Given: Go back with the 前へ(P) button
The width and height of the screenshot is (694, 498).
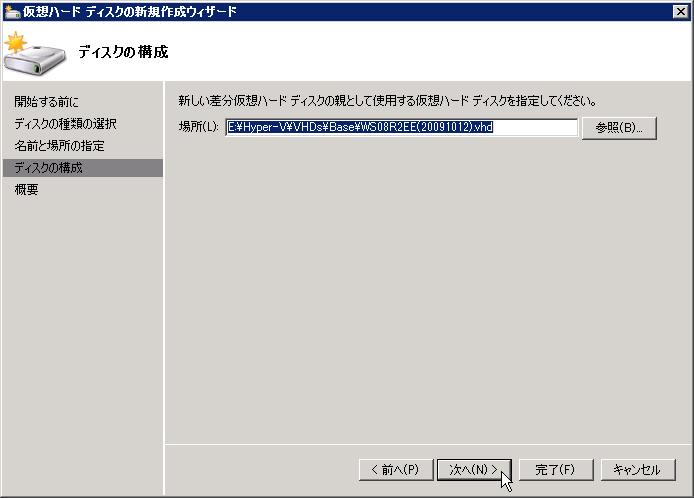Looking at the screenshot, I should [x=396, y=470].
